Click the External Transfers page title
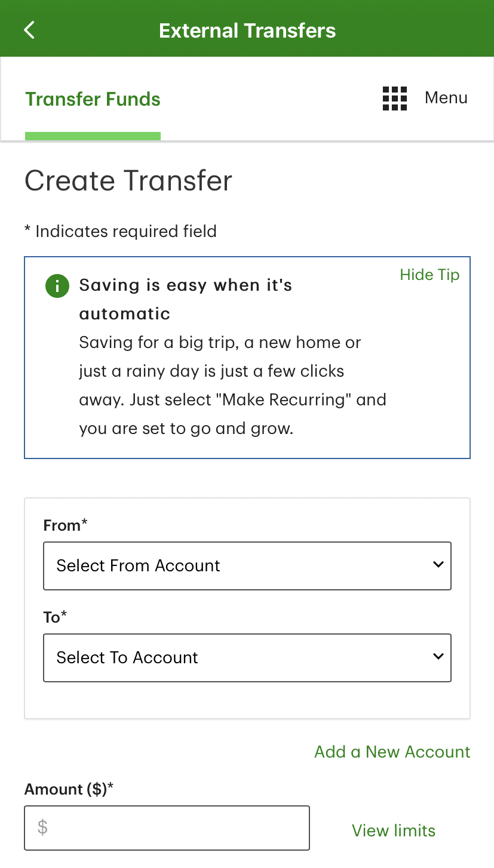Image resolution: width=494 pixels, height=868 pixels. pos(247,30)
